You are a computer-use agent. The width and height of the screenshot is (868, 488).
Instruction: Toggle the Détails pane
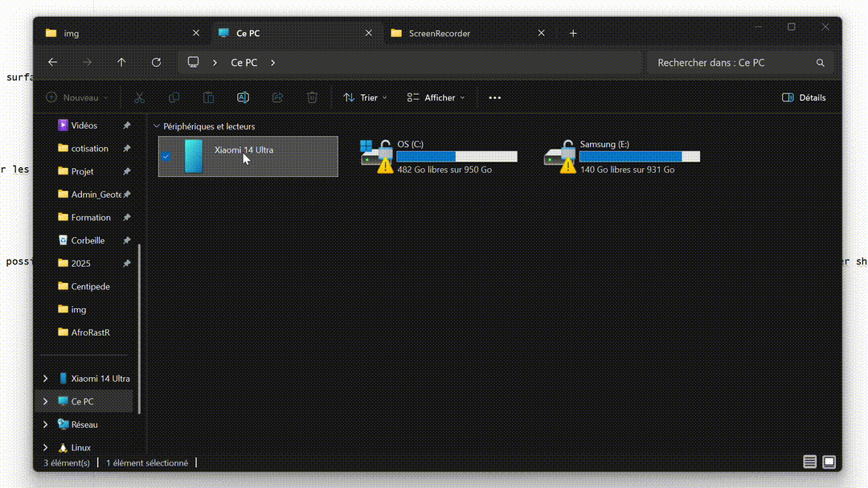[x=804, y=97]
